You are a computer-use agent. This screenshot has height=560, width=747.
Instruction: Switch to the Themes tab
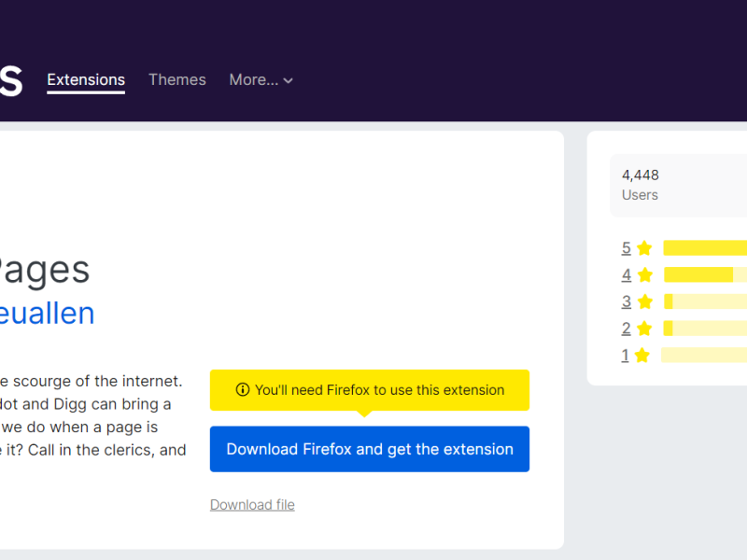(177, 79)
